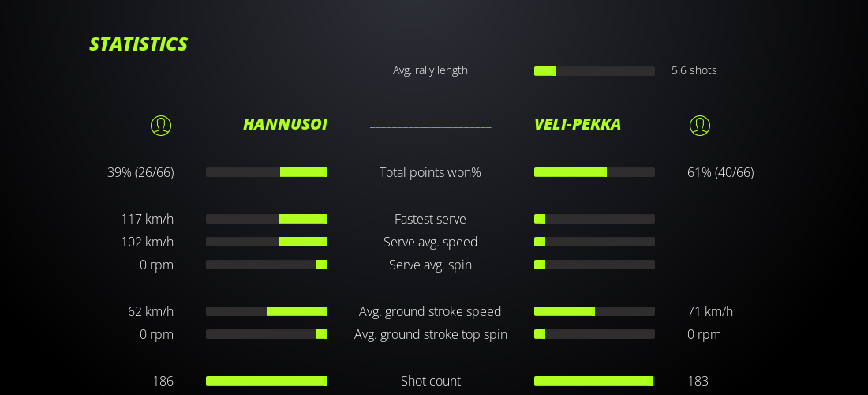Click Veli-Pekka's Serve avg. spin bar
Viewport: 868px width, 395px height.
[x=594, y=265]
